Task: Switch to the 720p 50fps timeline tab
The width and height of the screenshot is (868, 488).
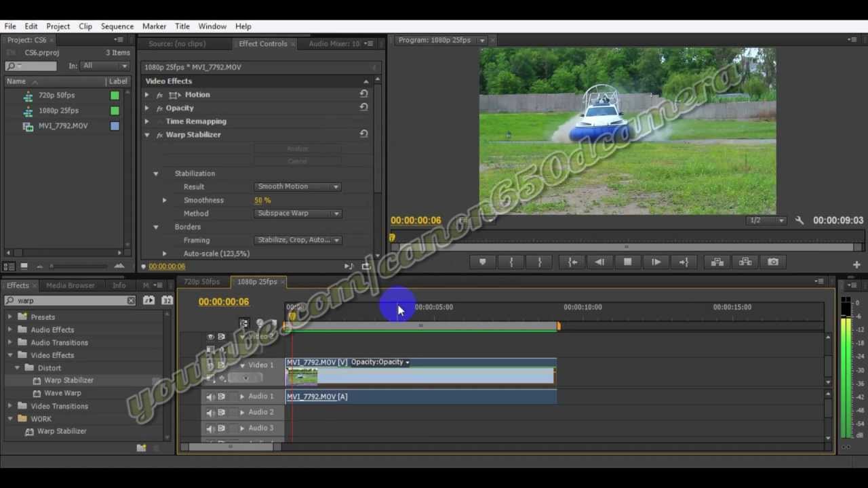Action: click(202, 281)
